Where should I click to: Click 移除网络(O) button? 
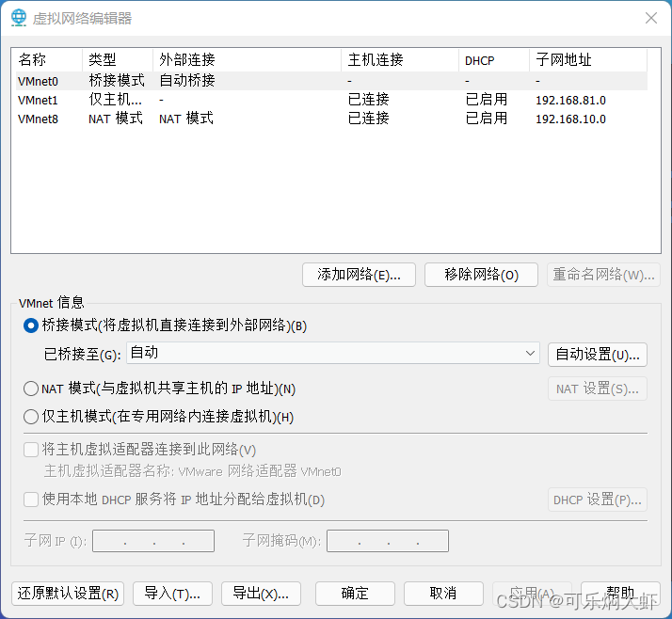(x=481, y=275)
